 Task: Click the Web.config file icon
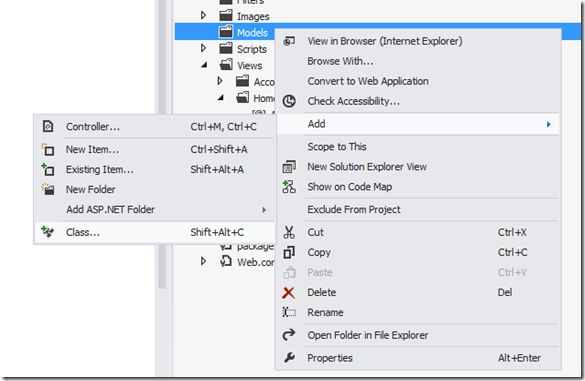tap(226, 261)
